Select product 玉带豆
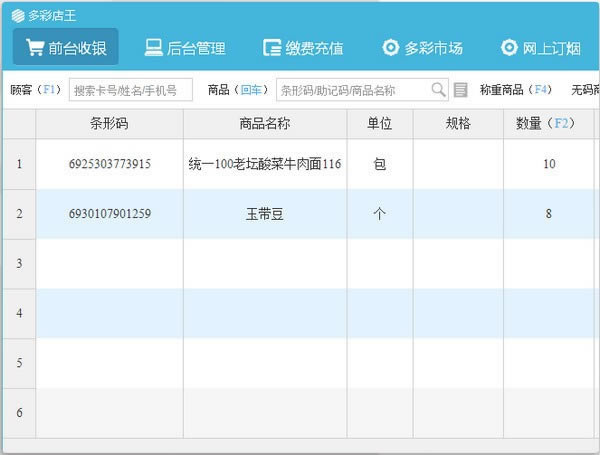 tap(265, 214)
